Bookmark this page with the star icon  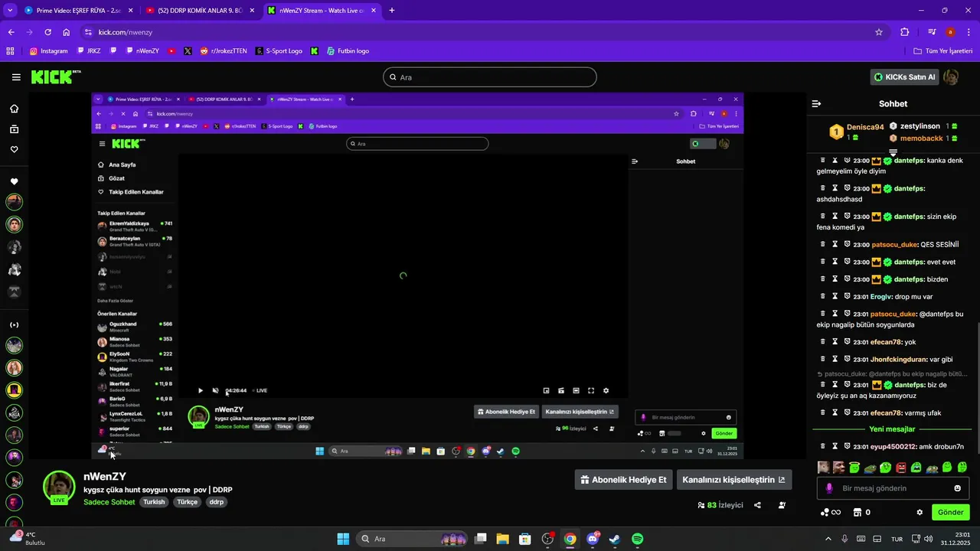pos(879,32)
